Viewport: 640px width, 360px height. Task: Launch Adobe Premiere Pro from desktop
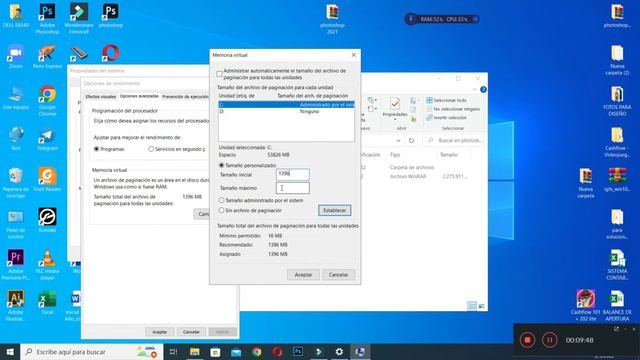(x=16, y=264)
